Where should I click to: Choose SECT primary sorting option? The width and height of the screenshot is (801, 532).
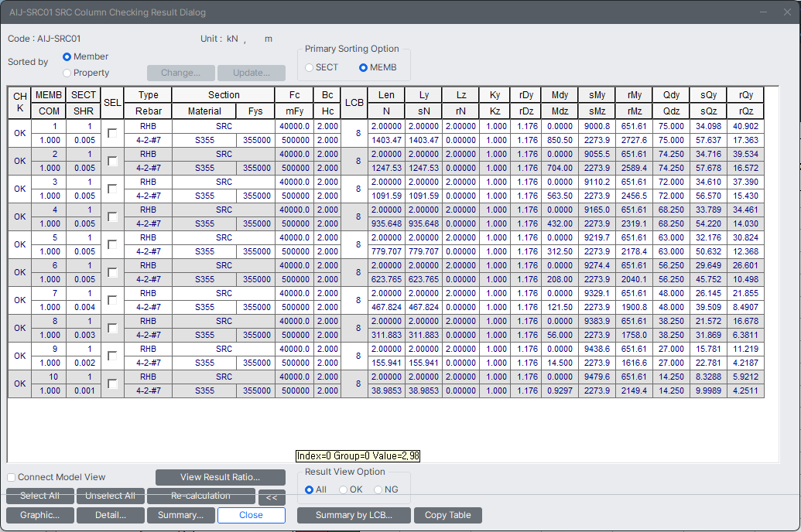309,67
